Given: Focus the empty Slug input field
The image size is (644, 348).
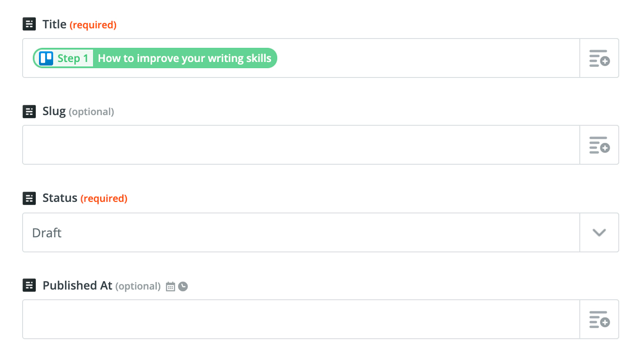Looking at the screenshot, I should point(301,145).
